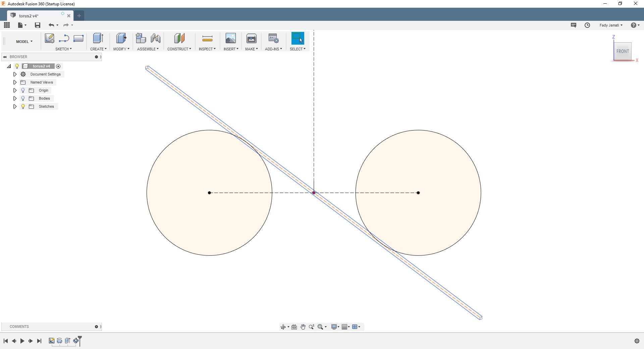Select the Rectangle sketch tool
This screenshot has height=349, width=644.
78,38
